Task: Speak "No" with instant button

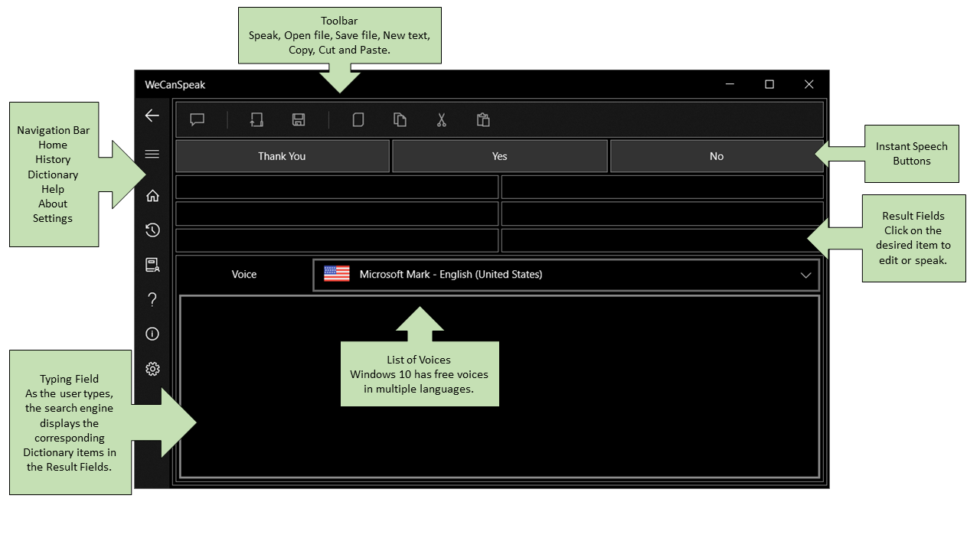Action: 717,156
